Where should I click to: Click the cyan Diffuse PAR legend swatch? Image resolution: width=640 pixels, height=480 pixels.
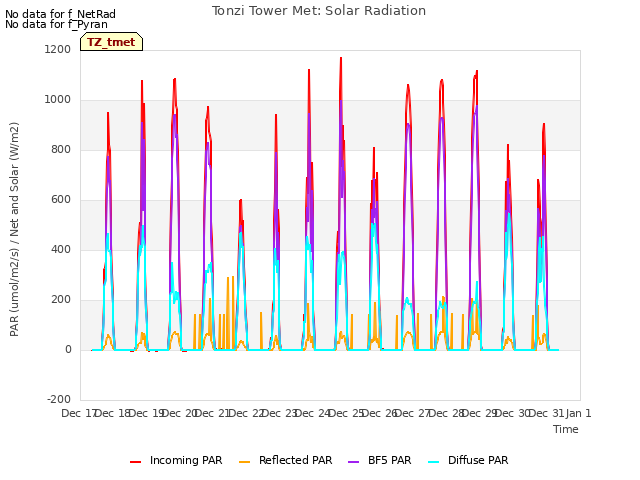click(x=434, y=462)
